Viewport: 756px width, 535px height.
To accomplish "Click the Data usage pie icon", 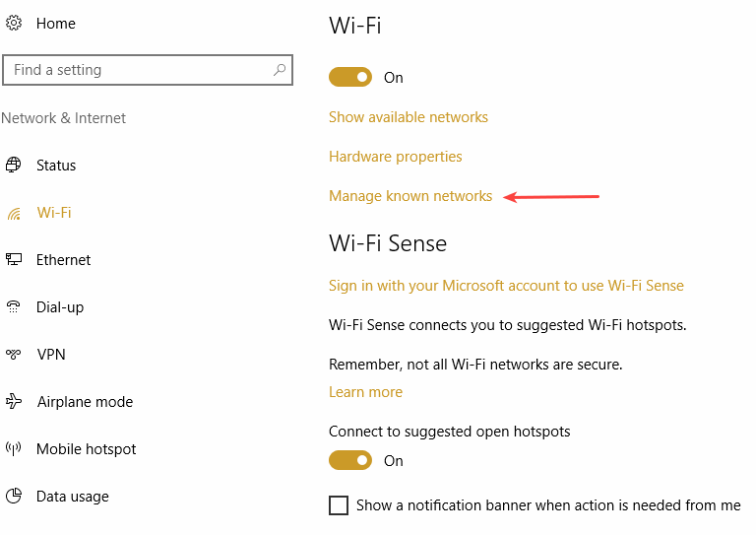I will tap(14, 496).
